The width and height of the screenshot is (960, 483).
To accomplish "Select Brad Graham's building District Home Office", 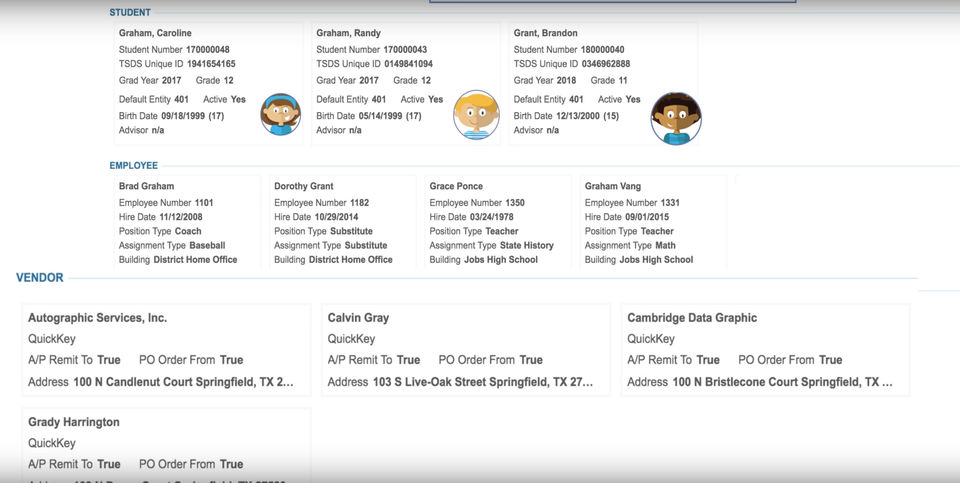I will pyautogui.click(x=195, y=260).
